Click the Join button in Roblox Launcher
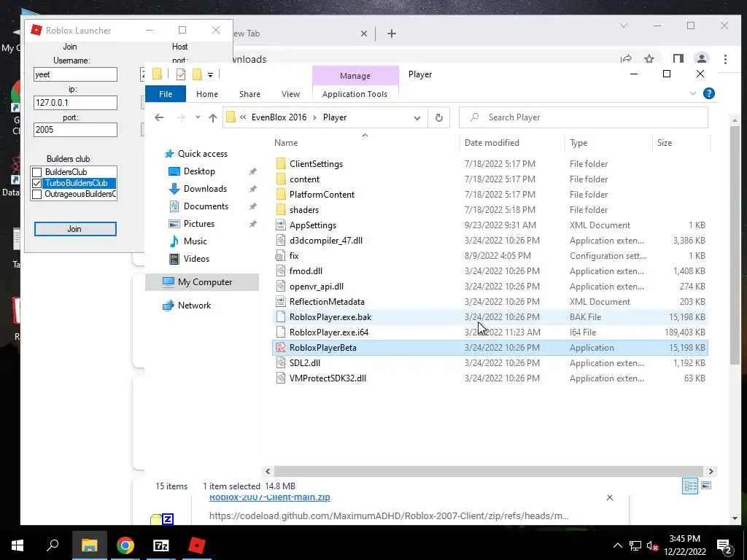 [75, 229]
